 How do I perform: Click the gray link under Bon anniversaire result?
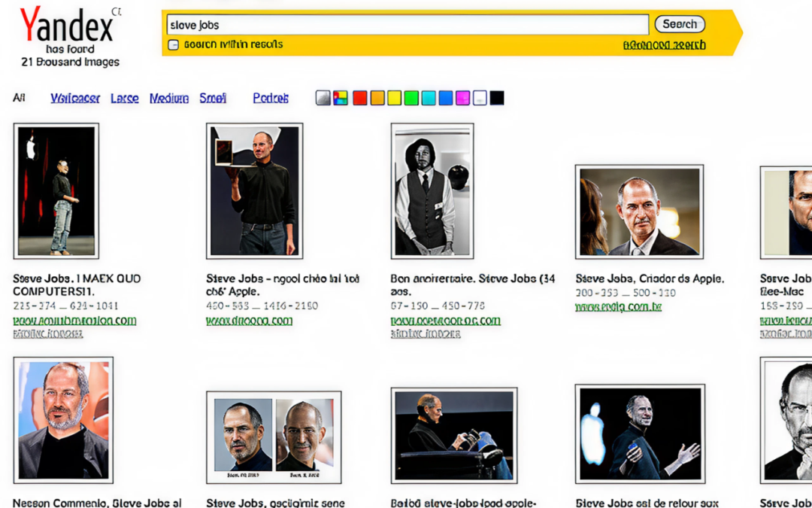tap(425, 334)
